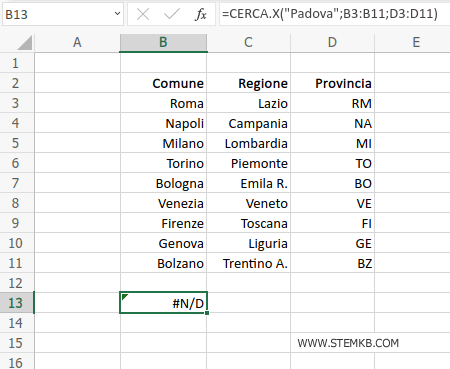
Task: Select the province cell GE
Action: 333,243
